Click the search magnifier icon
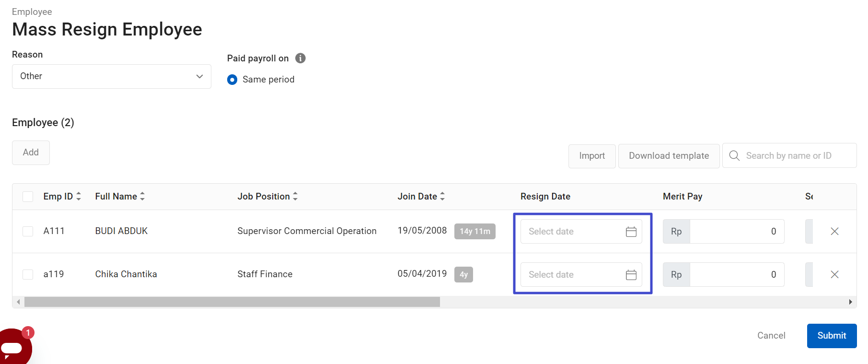This screenshot has height=364, width=868. (734, 155)
